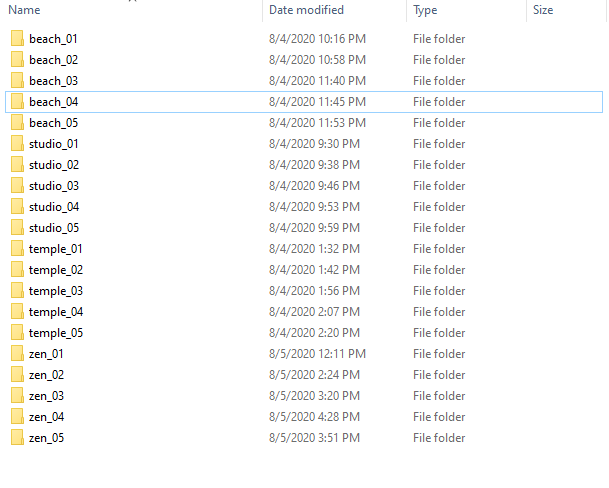Screen dimensions: 609x488
Task: Click date 8/4/2020 9:30 PM
Action: click(x=315, y=144)
